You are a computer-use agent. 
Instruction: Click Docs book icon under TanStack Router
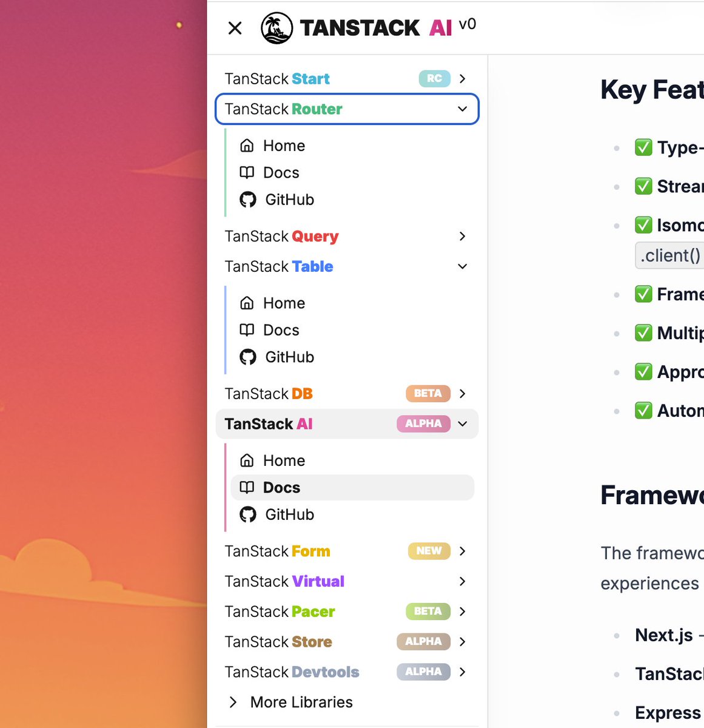pyautogui.click(x=247, y=172)
